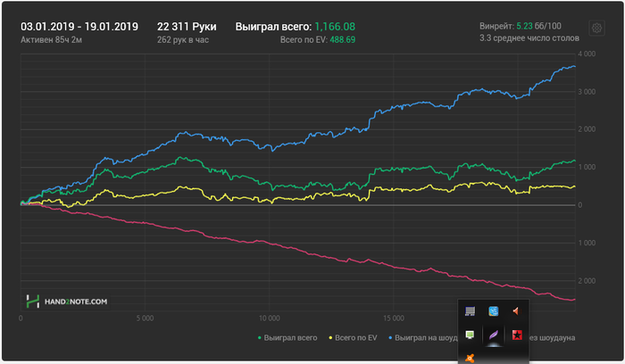This screenshot has height=364, width=625.
Task: Click the 'Активен 85ч 2м' text
Action: click(52, 39)
